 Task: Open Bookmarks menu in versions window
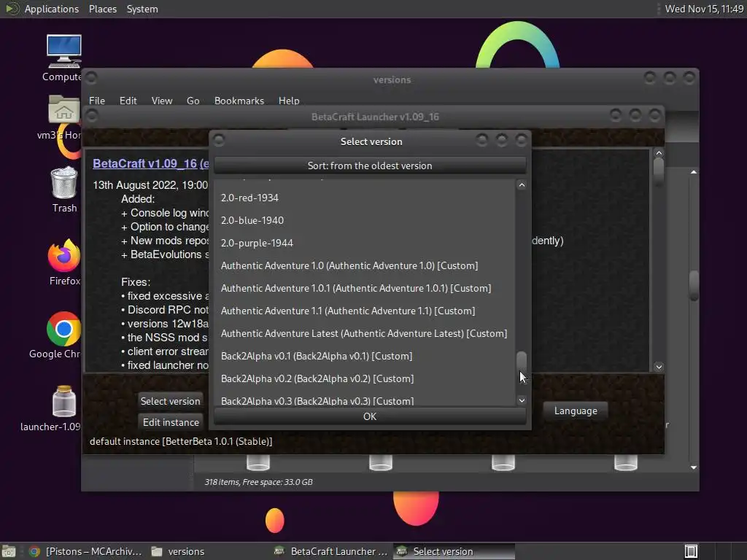[x=239, y=101]
